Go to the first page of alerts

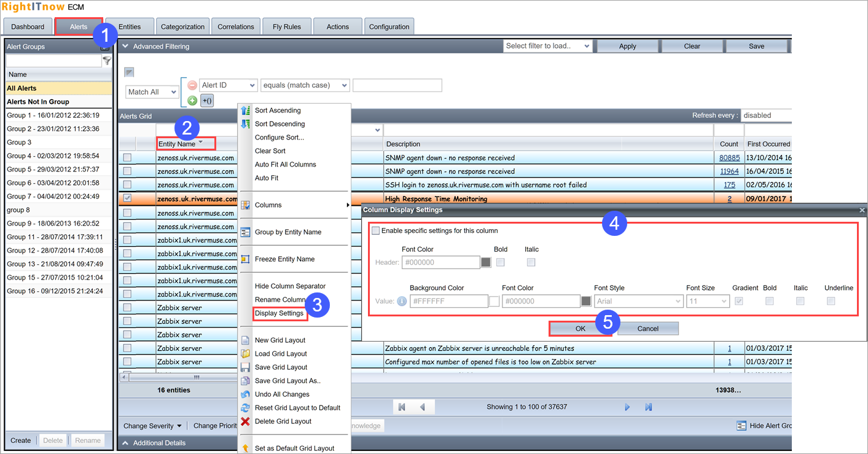pos(402,407)
